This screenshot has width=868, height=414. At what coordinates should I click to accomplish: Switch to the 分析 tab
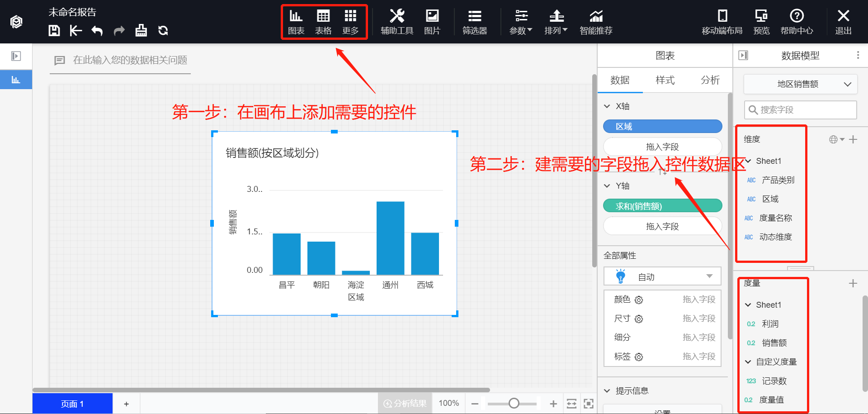pos(710,80)
